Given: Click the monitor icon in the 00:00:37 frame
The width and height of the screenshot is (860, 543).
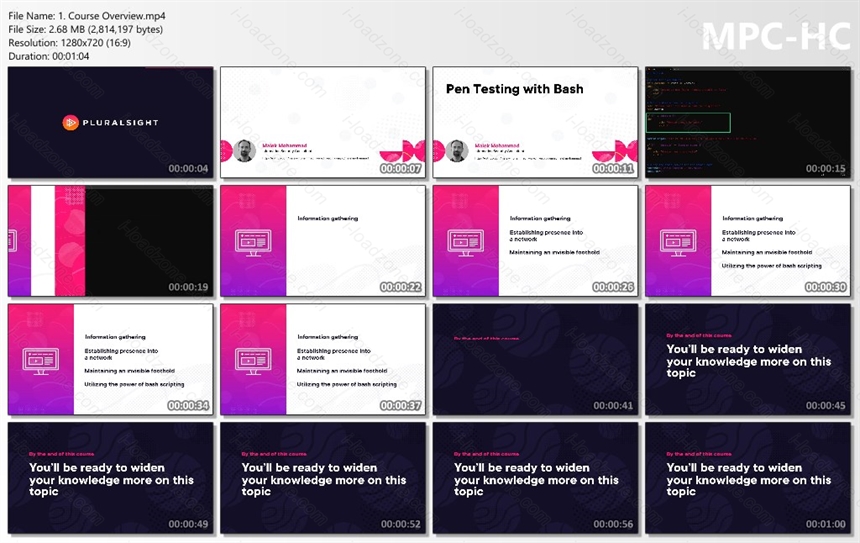Looking at the screenshot, I should 253,361.
